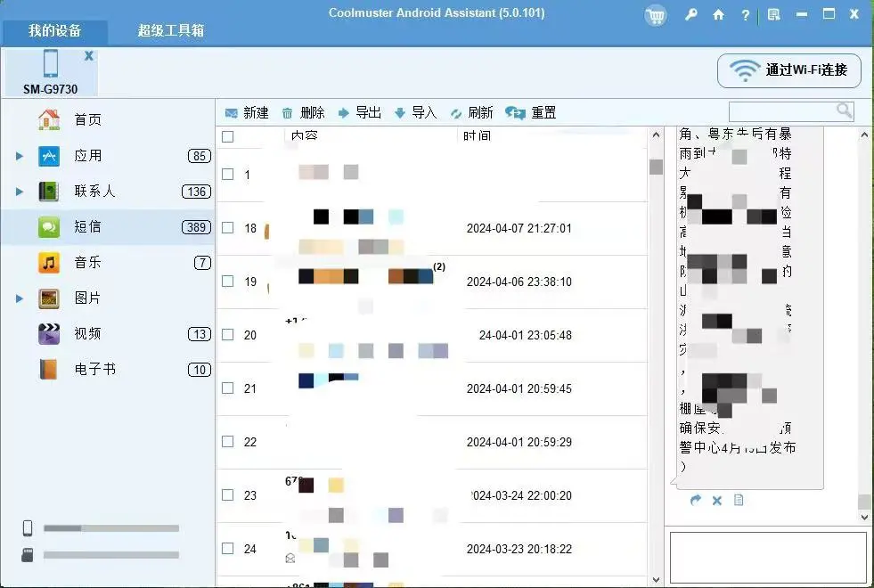Focus the message search field
This screenshot has height=588, width=874.
click(x=782, y=111)
